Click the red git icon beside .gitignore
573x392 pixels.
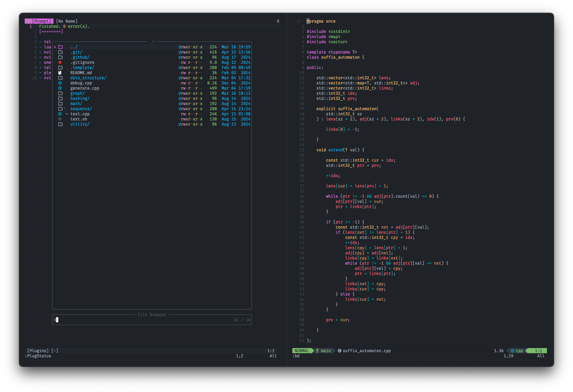(60, 62)
